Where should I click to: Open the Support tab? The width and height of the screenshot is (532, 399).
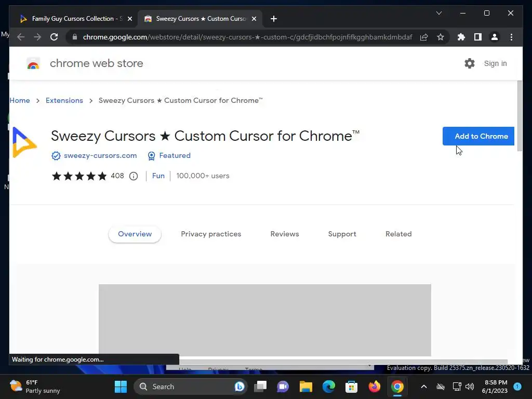click(342, 234)
